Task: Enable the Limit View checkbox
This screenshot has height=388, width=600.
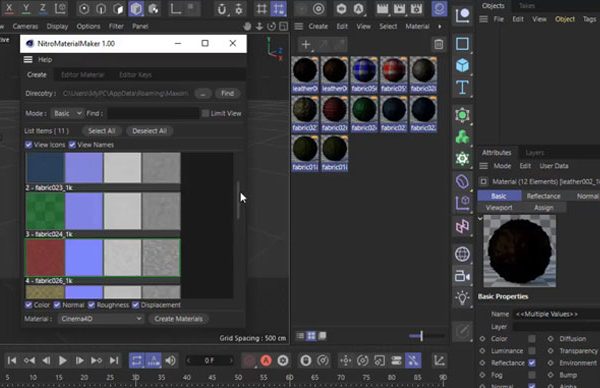Action: click(205, 113)
